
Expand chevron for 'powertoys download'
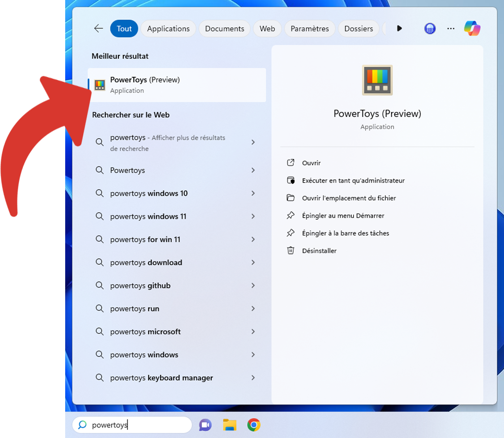point(253,262)
